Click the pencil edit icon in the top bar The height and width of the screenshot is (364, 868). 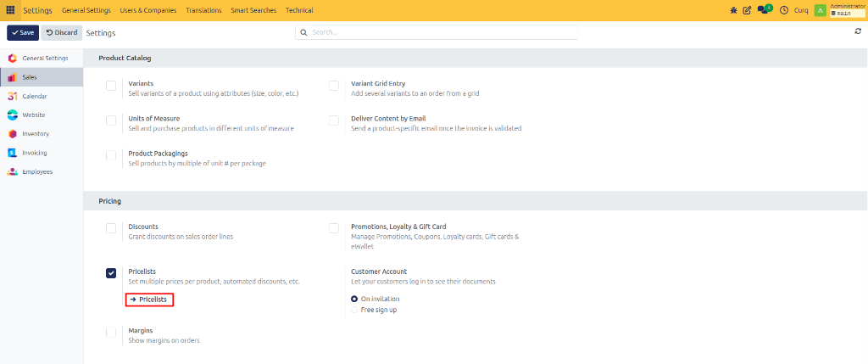coord(747,10)
